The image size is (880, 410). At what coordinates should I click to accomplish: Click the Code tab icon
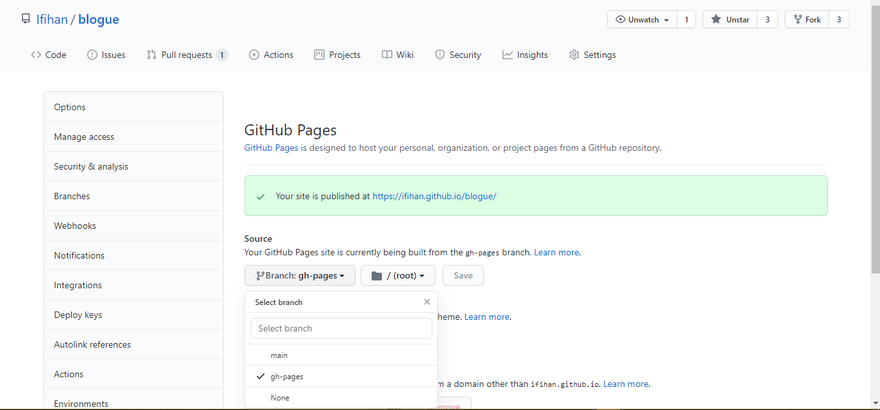pos(36,55)
